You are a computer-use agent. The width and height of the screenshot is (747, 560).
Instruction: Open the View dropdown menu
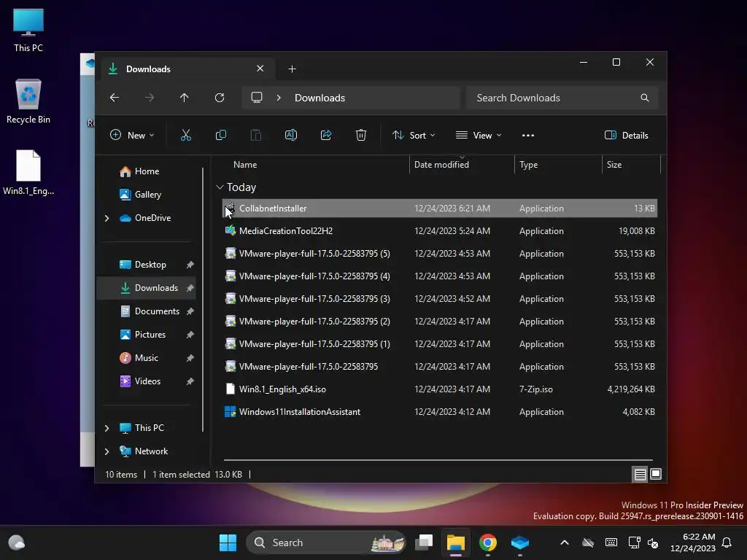479,135
